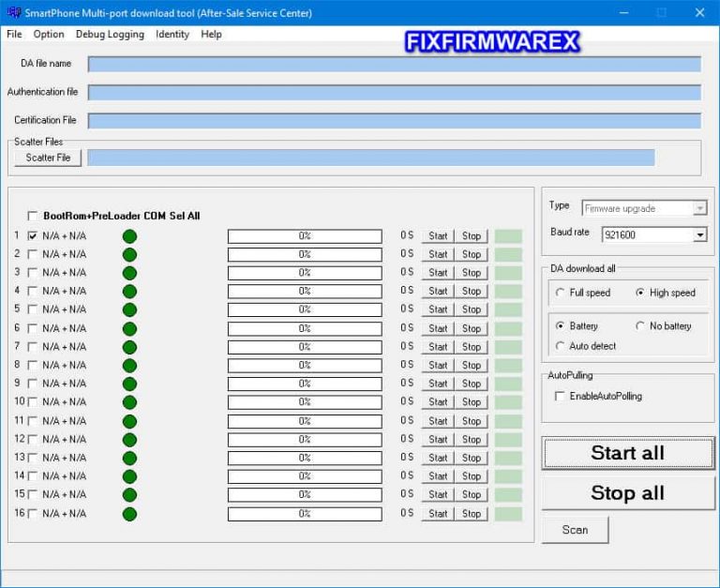Enable the port 3 checkbox
The image size is (720, 588).
click(33, 272)
